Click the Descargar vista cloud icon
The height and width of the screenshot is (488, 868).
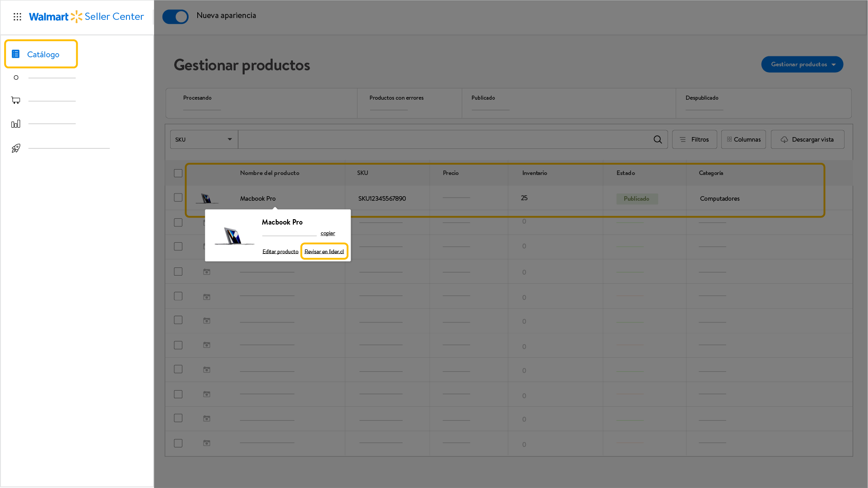(x=784, y=139)
